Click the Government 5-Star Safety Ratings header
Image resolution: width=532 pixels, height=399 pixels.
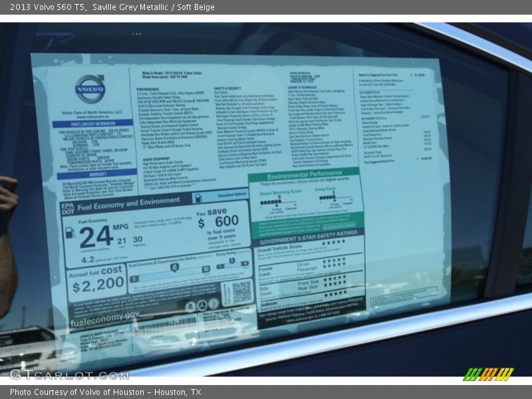[x=309, y=237]
